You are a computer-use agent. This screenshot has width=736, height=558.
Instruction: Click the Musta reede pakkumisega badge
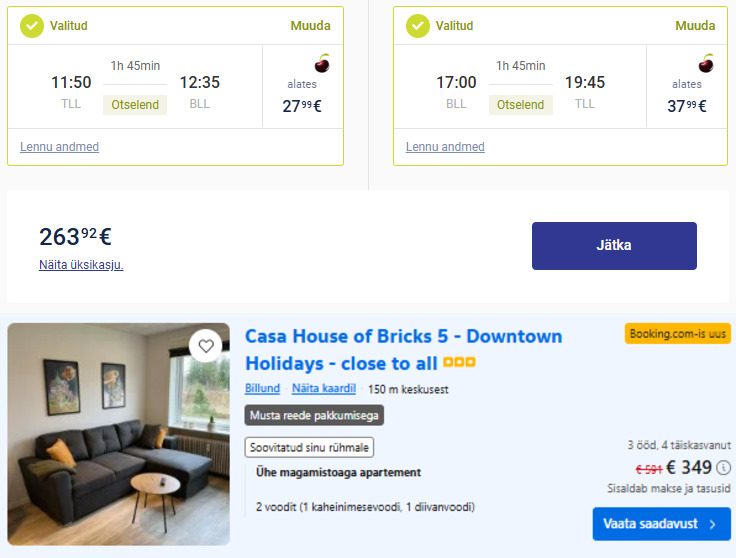click(314, 415)
